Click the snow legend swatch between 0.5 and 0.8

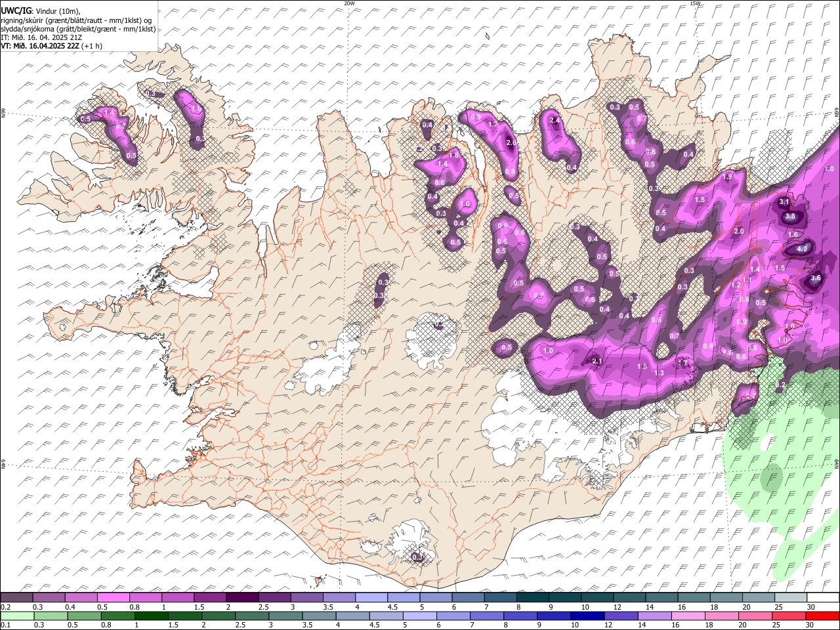coord(113,598)
